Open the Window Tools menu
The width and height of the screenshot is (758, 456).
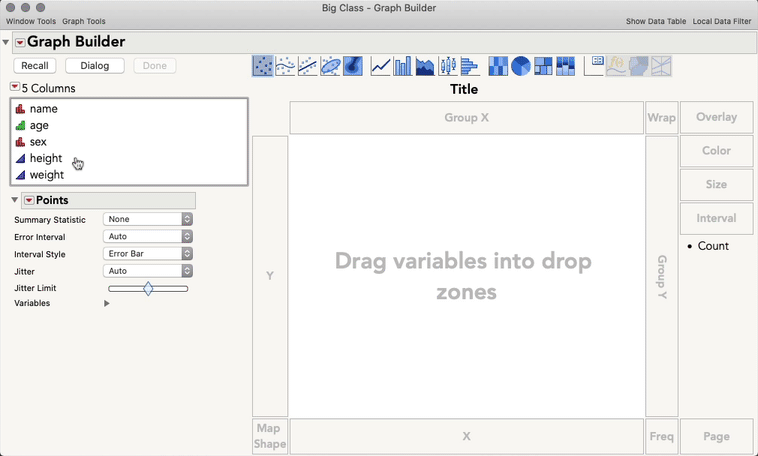[31, 21]
